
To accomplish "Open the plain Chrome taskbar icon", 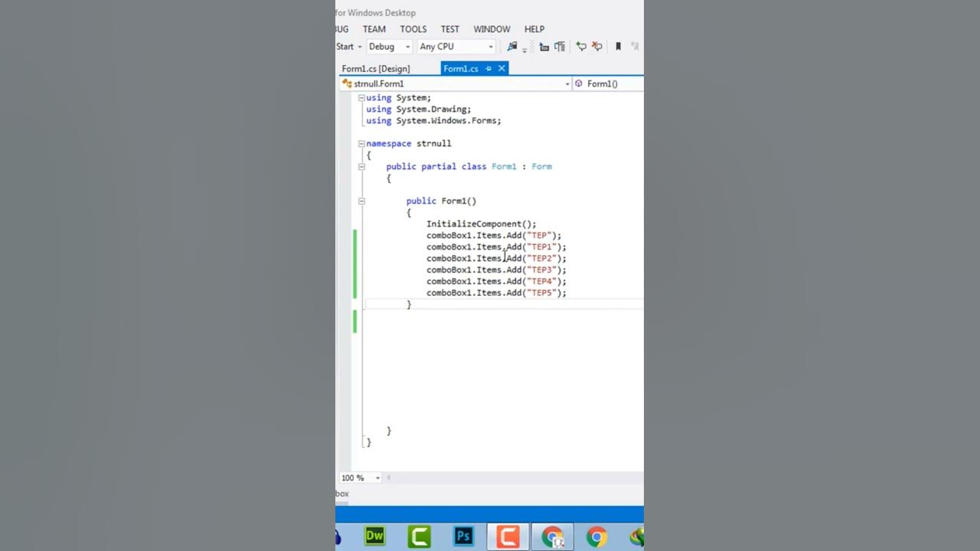I will pyautogui.click(x=596, y=536).
